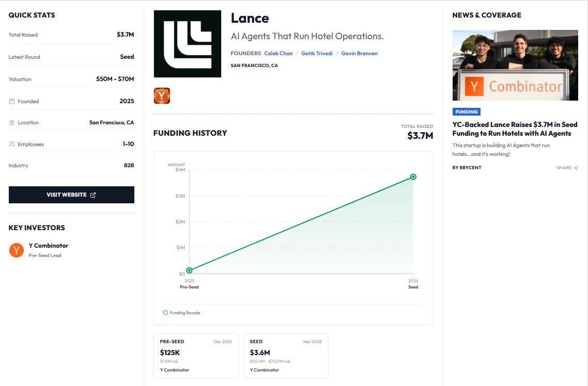Open the YC-Backed Lance news headline
The width and height of the screenshot is (588, 386).
pyautogui.click(x=515, y=129)
